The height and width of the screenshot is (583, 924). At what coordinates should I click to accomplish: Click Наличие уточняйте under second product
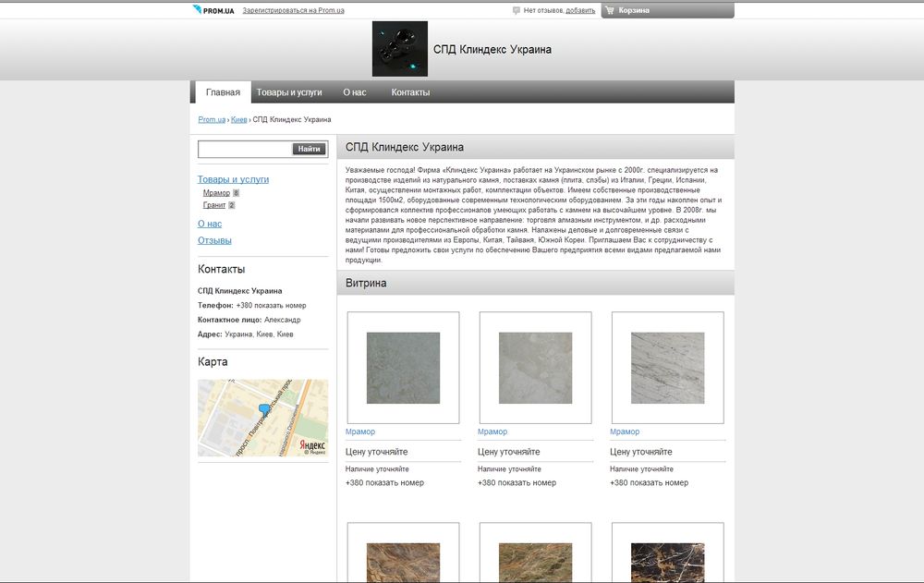509,469
